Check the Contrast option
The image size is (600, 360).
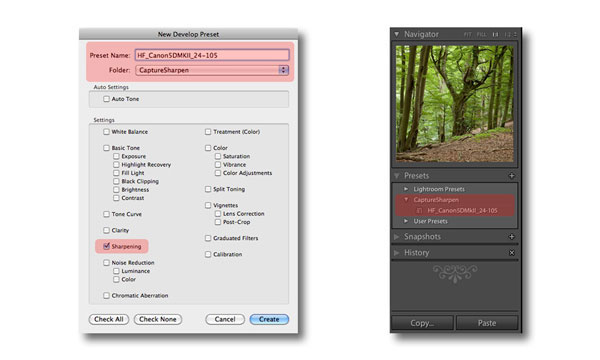click(116, 198)
